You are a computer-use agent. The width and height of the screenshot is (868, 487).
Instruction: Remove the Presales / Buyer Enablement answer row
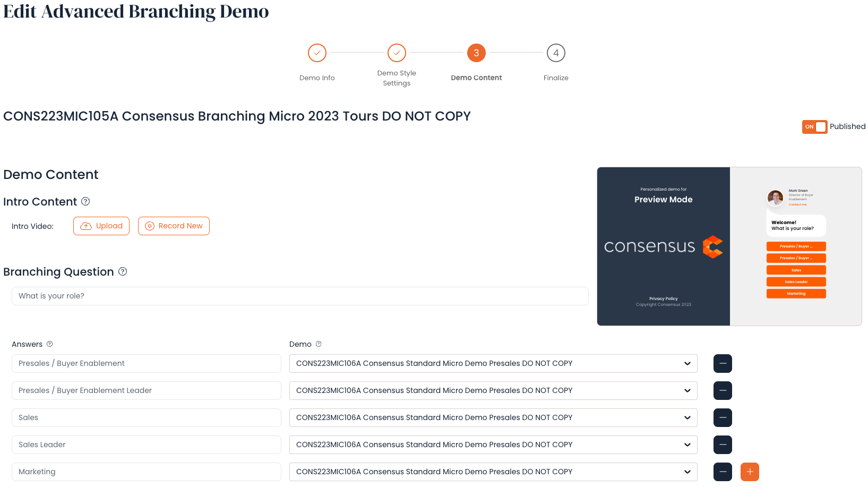pyautogui.click(x=723, y=363)
